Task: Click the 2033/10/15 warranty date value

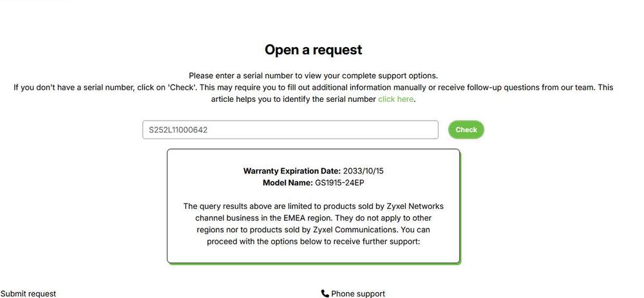Action: (367, 171)
